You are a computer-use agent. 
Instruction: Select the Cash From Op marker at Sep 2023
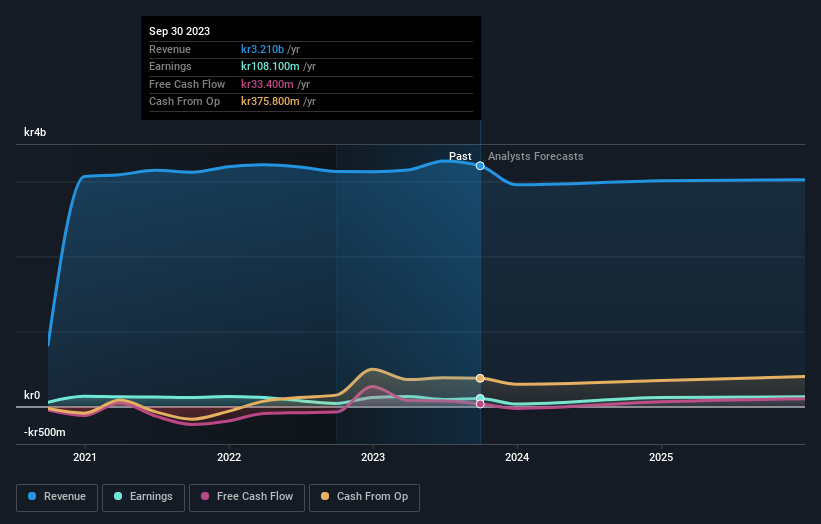(x=480, y=378)
